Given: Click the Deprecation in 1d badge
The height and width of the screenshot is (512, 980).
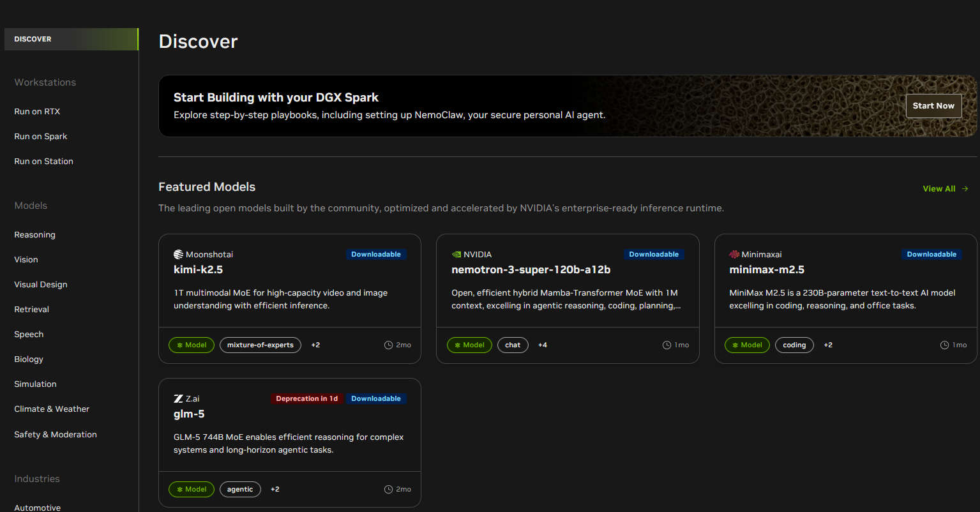Looking at the screenshot, I should point(306,399).
